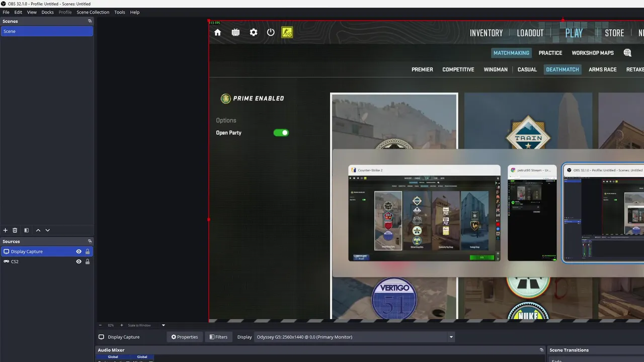The width and height of the screenshot is (644, 362).
Task: Click CS2 home icon in preview
Action: 217,32
